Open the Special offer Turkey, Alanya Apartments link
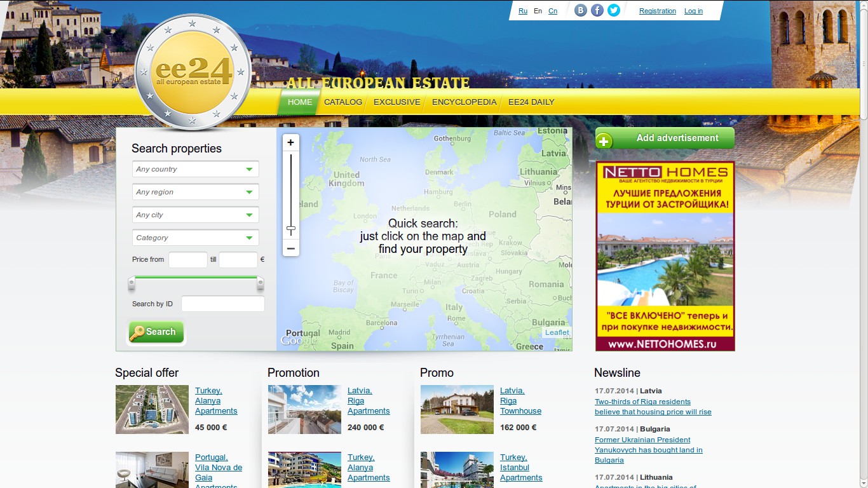 click(216, 401)
